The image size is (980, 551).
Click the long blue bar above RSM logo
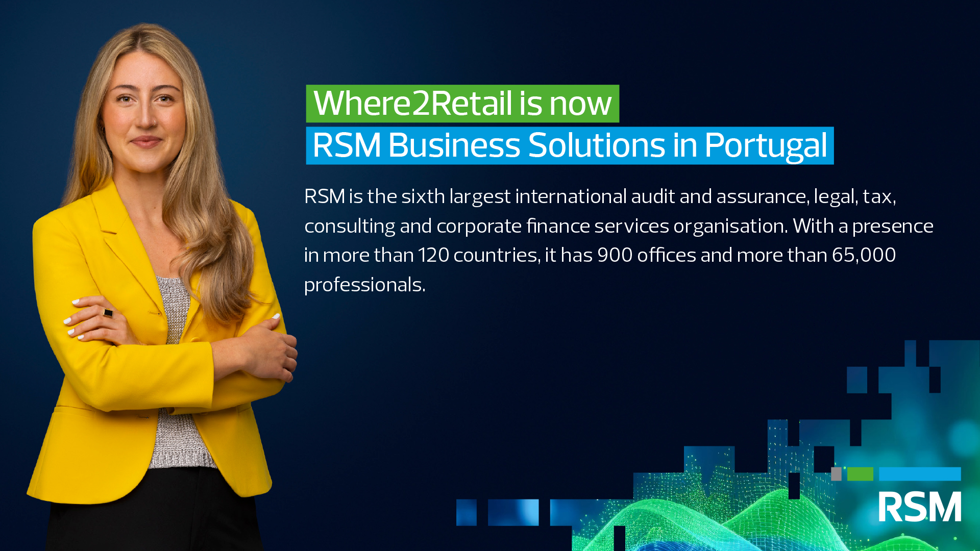click(919, 474)
